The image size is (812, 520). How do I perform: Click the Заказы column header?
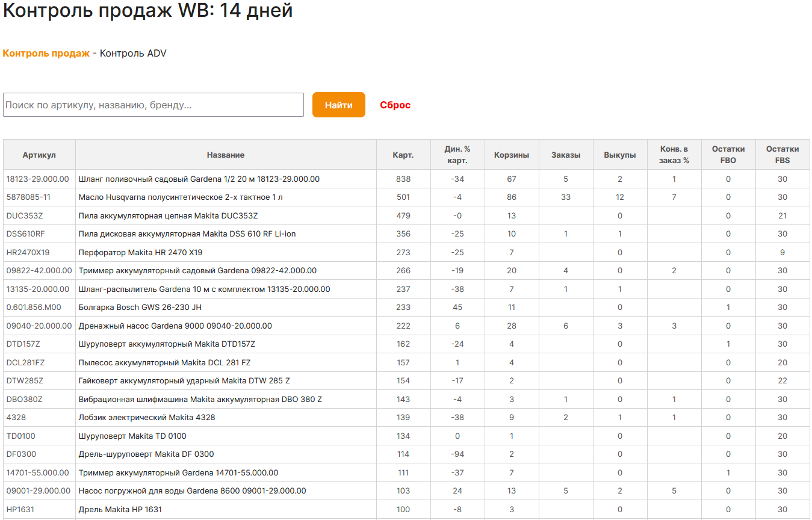point(566,155)
